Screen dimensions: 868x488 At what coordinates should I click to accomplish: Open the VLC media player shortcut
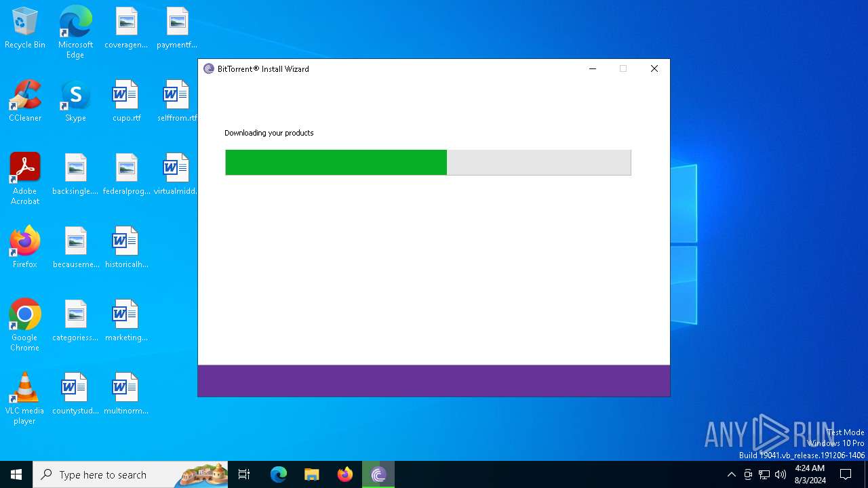25,399
